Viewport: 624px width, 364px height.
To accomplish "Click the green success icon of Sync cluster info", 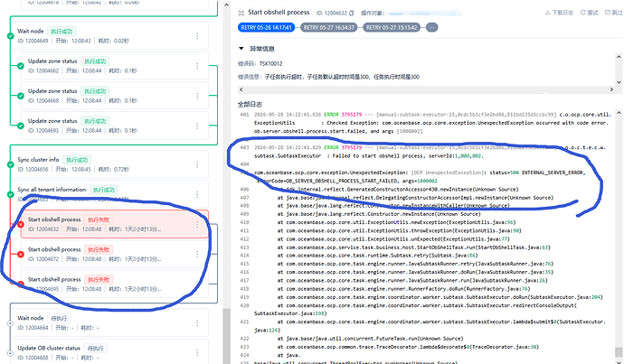I will click(10, 164).
